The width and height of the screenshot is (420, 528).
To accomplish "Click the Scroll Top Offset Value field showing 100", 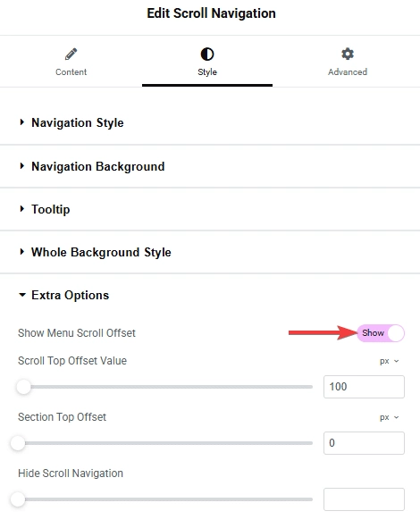I will coord(364,387).
